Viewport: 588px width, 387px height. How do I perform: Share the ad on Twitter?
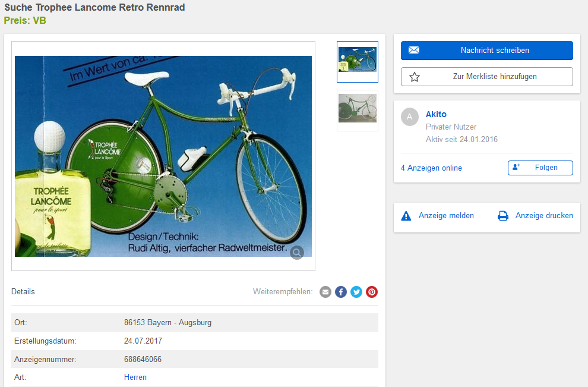[x=356, y=292]
